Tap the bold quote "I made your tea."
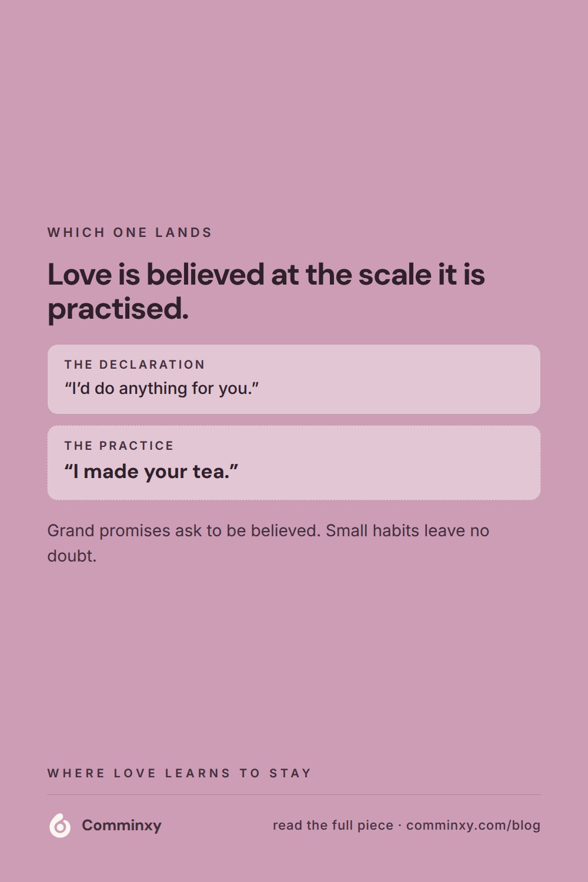Screen dimensions: 588x882 pos(152,471)
